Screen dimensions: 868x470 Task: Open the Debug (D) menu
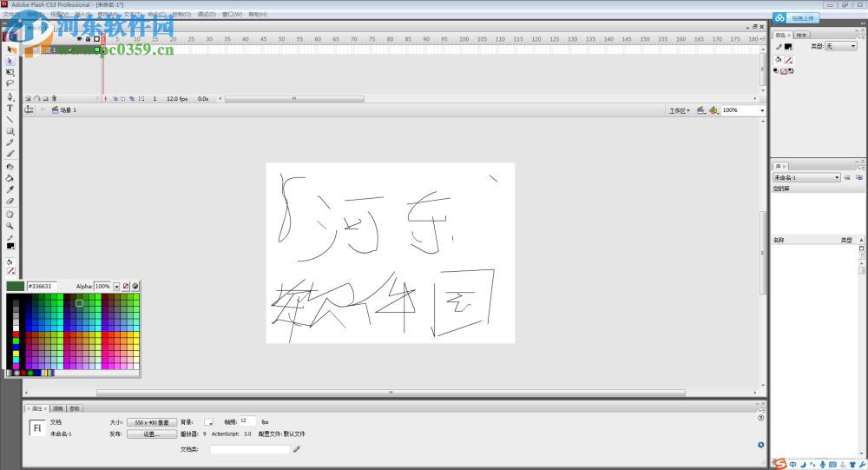(207, 15)
